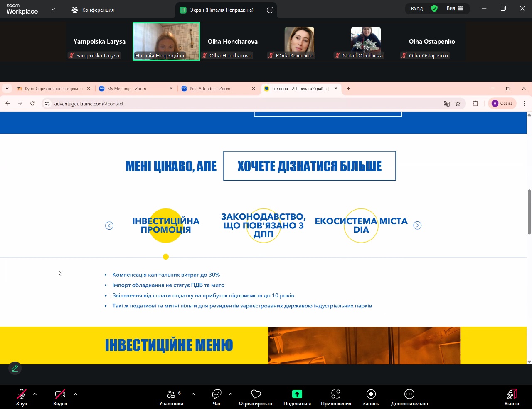Click the browser address bar
This screenshot has height=409, width=532.
pos(245,104)
